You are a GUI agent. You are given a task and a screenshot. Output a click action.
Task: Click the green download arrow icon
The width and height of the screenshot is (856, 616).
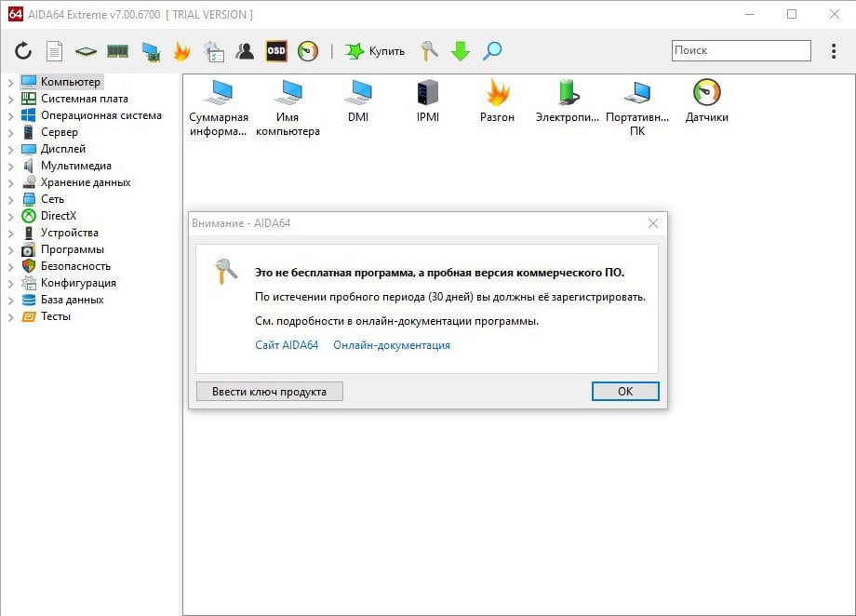[x=461, y=51]
